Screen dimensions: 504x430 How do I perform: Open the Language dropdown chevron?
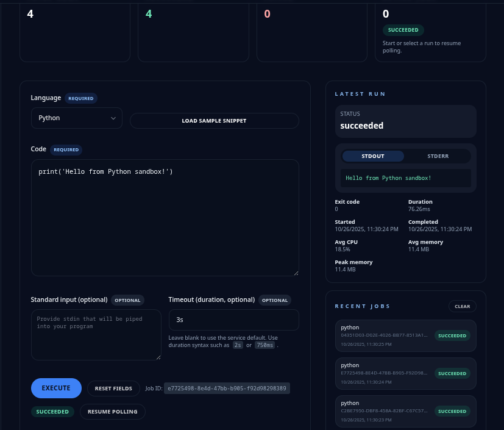pos(113,118)
